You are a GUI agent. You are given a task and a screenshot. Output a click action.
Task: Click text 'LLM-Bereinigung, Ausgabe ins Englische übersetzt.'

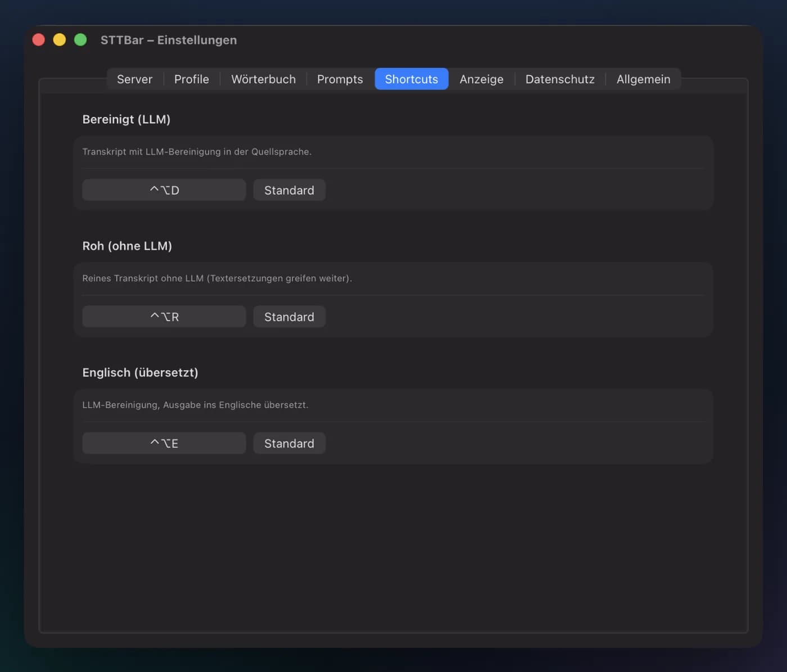pyautogui.click(x=195, y=405)
